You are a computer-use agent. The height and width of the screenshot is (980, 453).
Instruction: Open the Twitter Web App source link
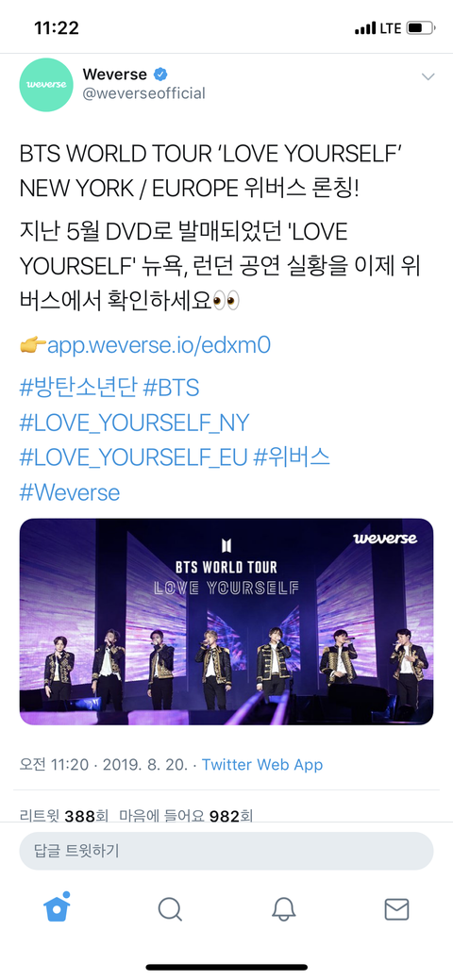pos(262,764)
